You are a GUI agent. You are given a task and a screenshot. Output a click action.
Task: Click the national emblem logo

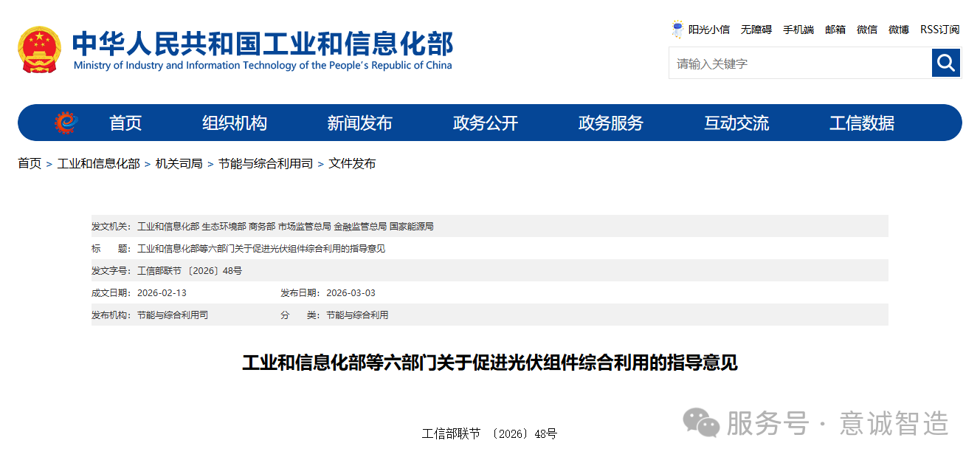[40, 50]
